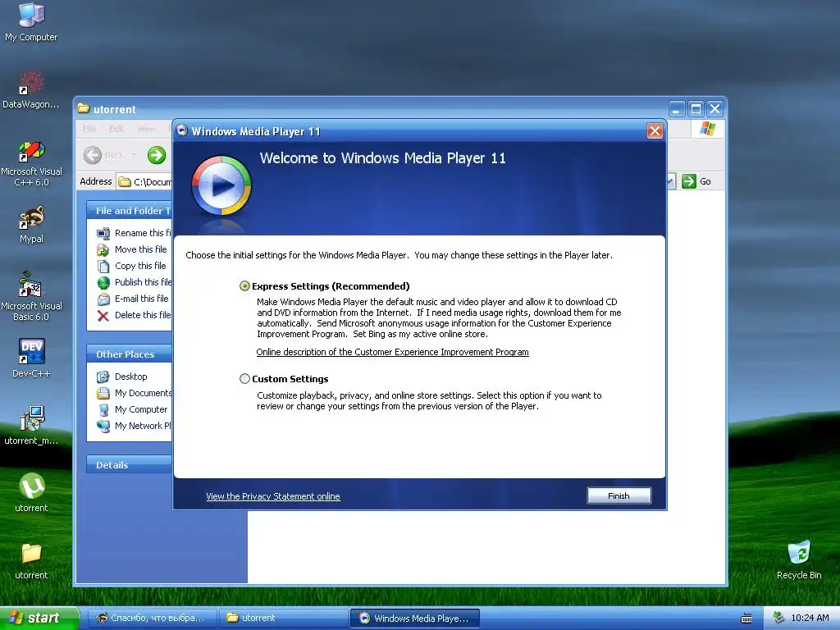This screenshot has width=840, height=630.
Task: Select the Recycle Bin icon
Action: point(799,559)
